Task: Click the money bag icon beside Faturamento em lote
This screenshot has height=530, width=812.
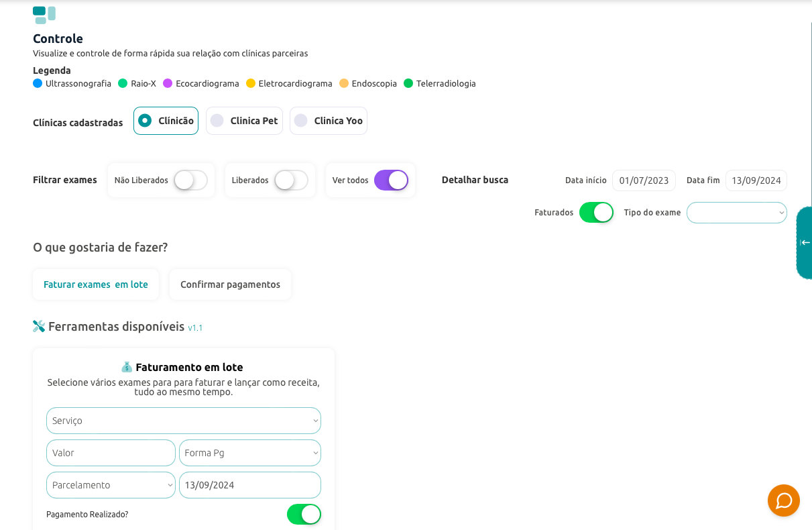Action: click(127, 367)
